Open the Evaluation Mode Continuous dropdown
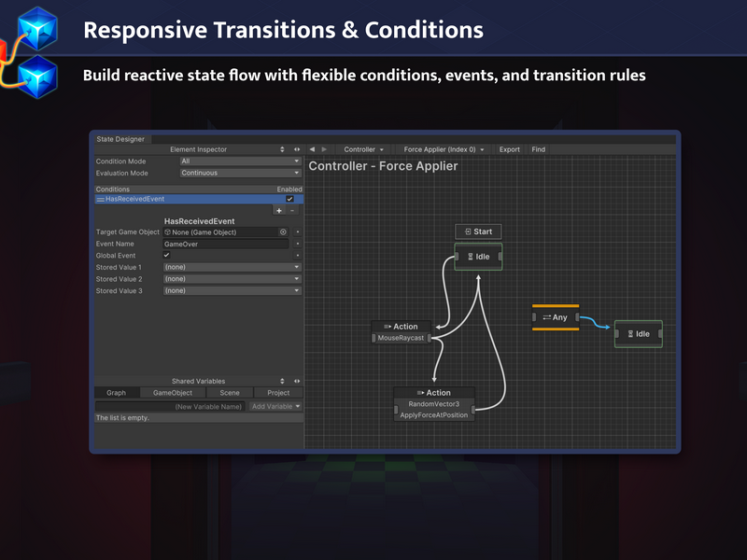 coord(241,173)
